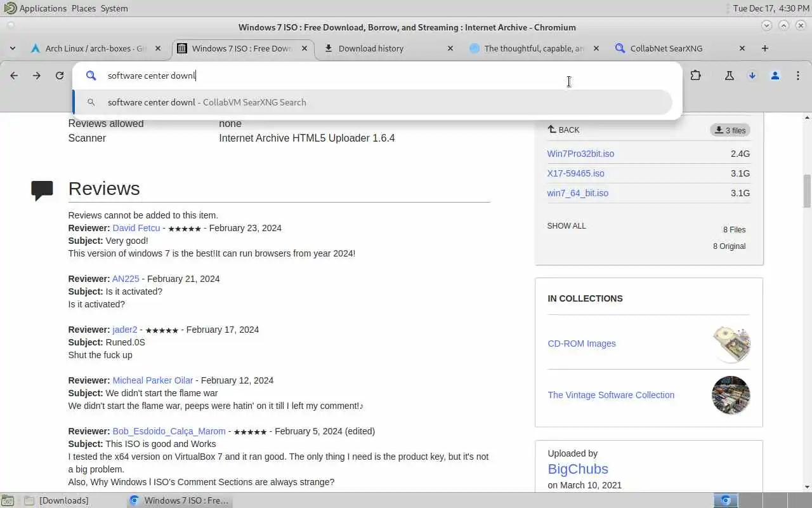Screen dimensions: 812x508
Task: Click the BACK link in download options
Action: click(x=563, y=130)
